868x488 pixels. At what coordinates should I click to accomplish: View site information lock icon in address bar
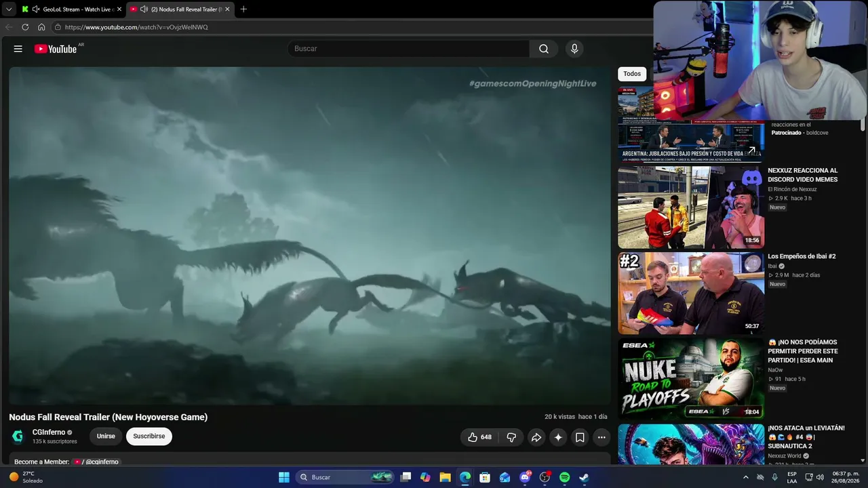[x=58, y=27]
